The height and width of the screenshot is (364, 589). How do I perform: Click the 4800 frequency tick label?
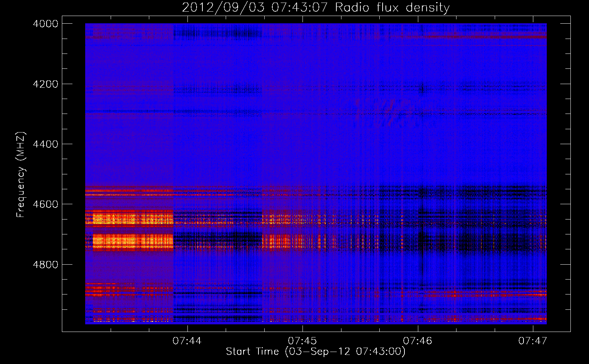click(x=46, y=264)
